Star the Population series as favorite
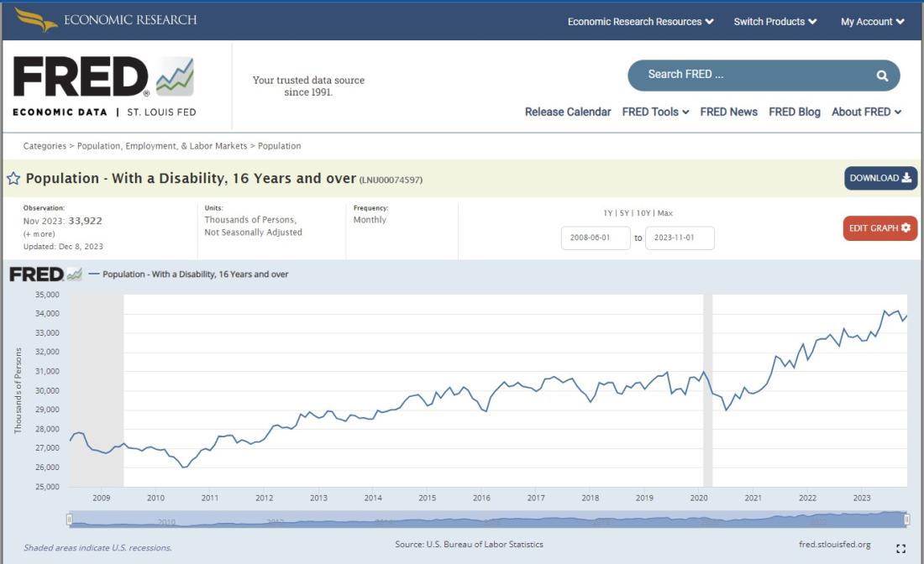This screenshot has height=564, width=924. tap(13, 179)
